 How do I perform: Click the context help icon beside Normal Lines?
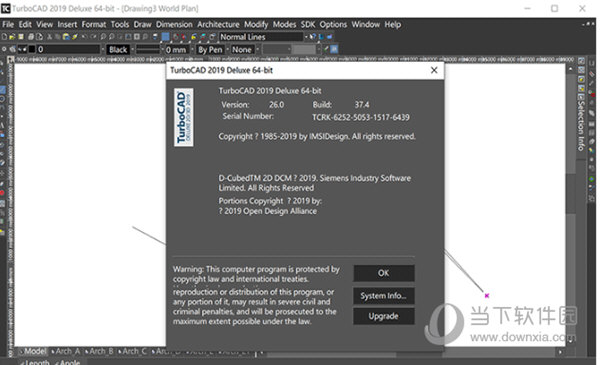click(x=313, y=37)
